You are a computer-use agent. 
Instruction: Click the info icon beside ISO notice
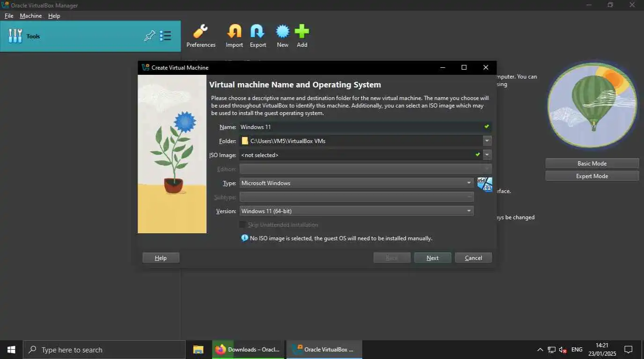click(244, 238)
